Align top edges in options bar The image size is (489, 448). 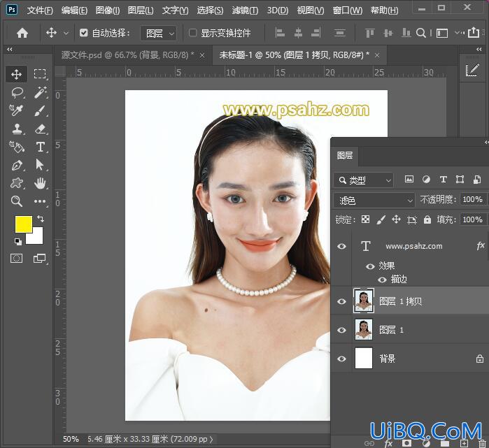tap(369, 33)
